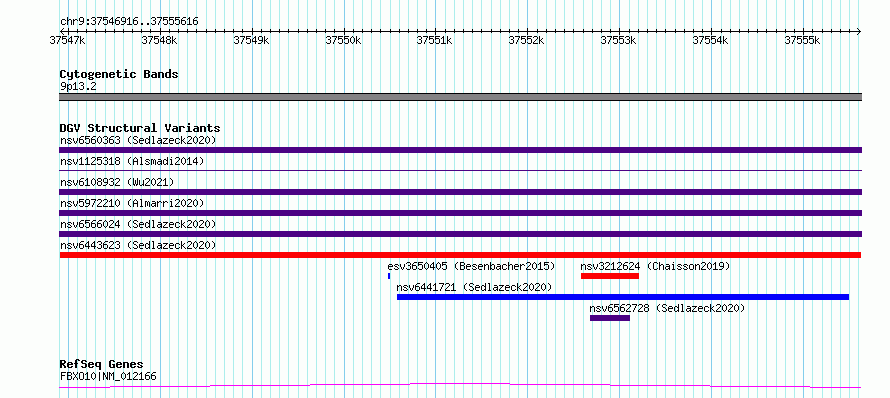Click the nsv6441721 (Sedlazeck2020) label
Viewport: 890px width, 398px height.
pyautogui.click(x=474, y=287)
